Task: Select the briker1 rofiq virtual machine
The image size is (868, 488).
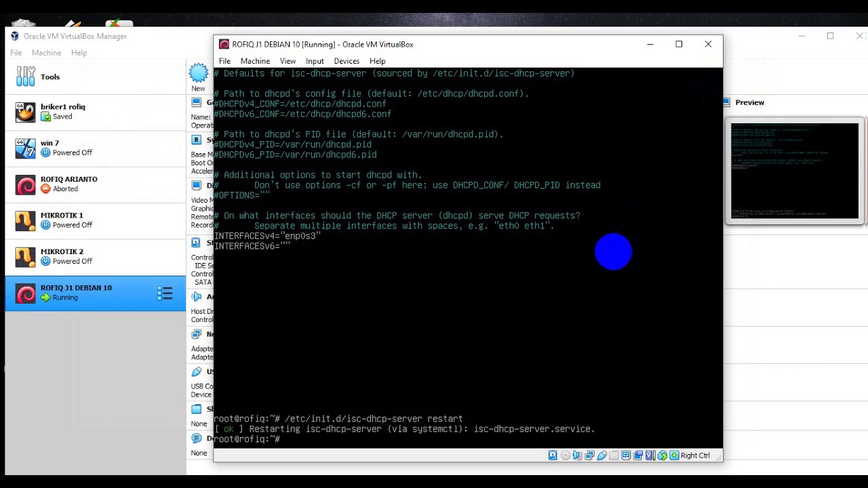Action: pyautogui.click(x=95, y=112)
